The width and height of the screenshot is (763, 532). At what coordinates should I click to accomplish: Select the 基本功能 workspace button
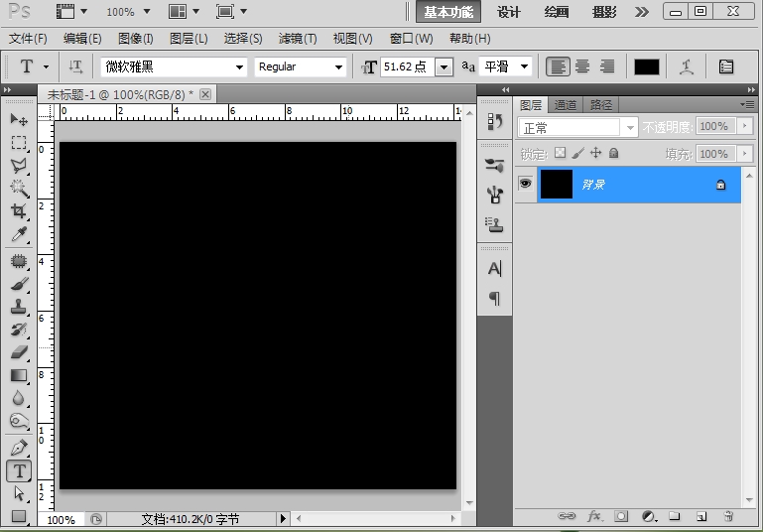(x=448, y=12)
